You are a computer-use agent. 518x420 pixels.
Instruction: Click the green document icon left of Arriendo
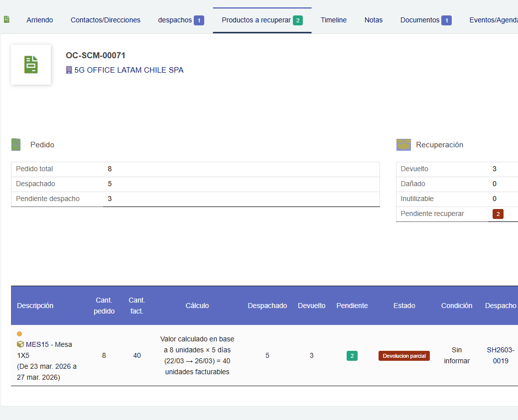click(6, 20)
